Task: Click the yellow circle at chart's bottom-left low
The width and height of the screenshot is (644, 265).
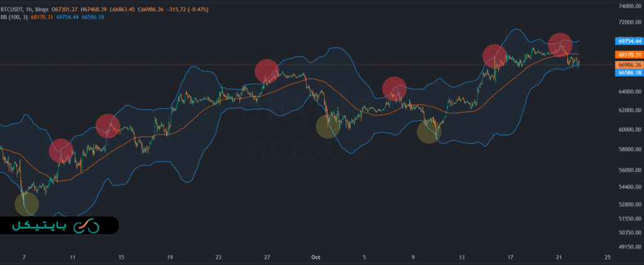Action: [x=26, y=203]
